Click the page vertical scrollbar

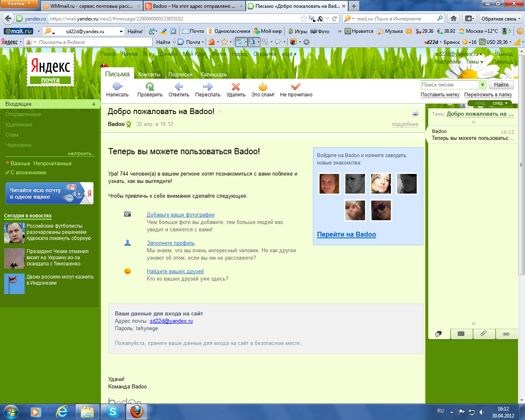tap(521, 164)
